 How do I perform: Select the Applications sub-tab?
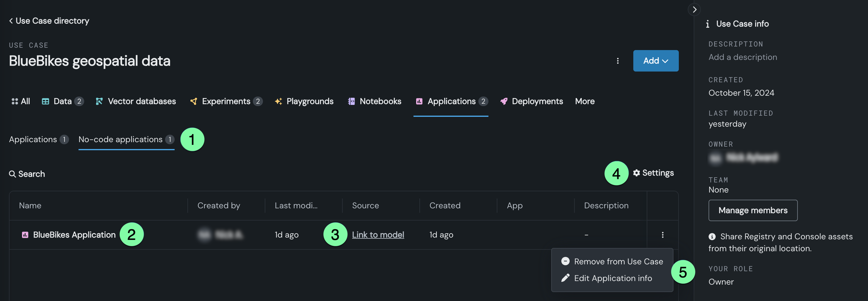[33, 139]
